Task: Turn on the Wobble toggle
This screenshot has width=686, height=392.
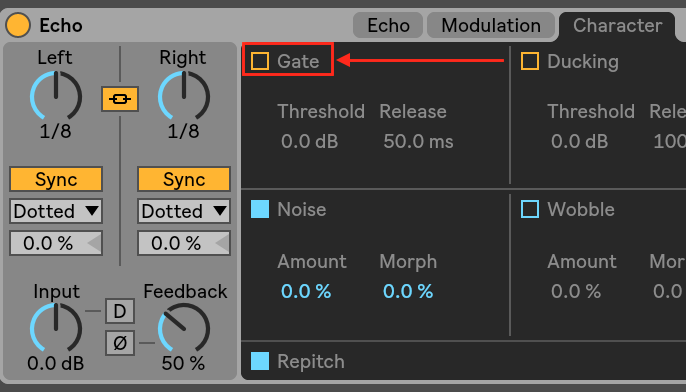Action: [530, 209]
